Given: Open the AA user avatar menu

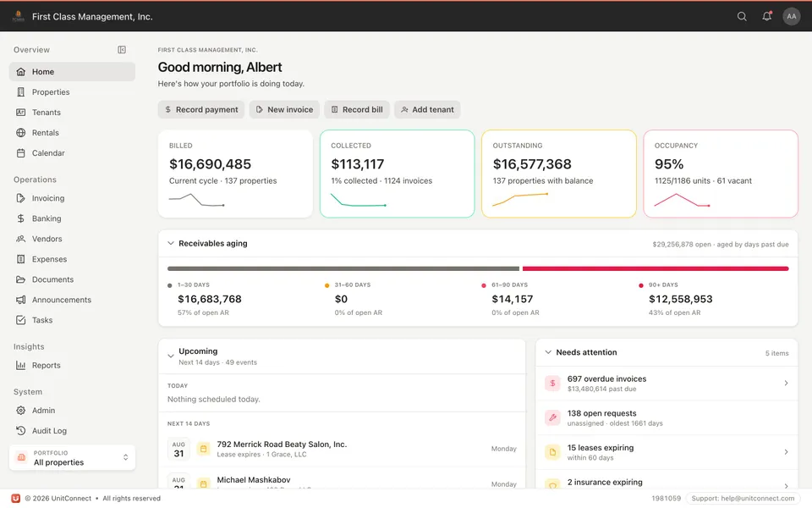Looking at the screenshot, I should point(792,16).
